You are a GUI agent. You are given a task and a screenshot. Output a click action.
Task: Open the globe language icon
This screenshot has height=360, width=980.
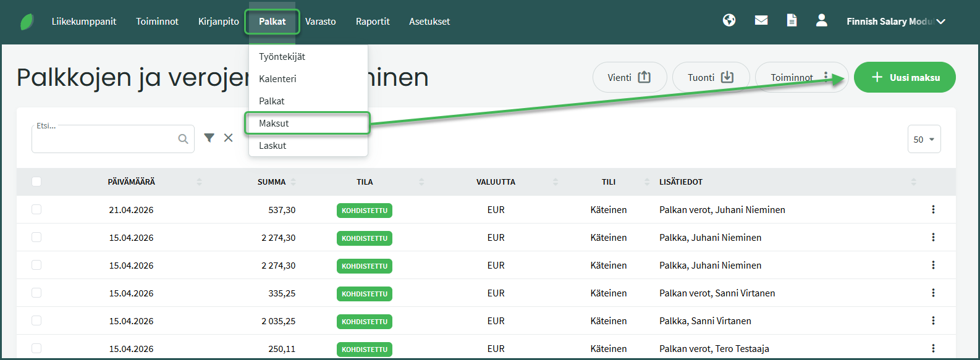pos(729,21)
